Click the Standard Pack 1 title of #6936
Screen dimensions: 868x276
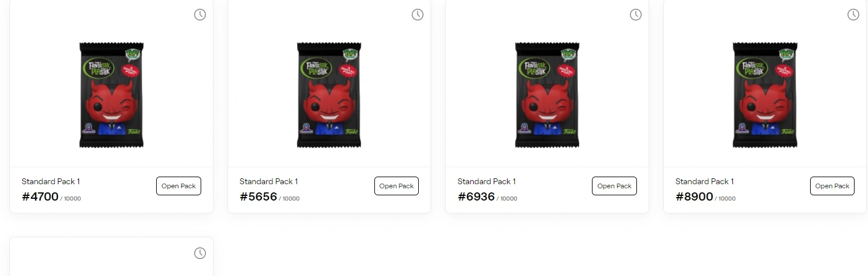click(487, 181)
